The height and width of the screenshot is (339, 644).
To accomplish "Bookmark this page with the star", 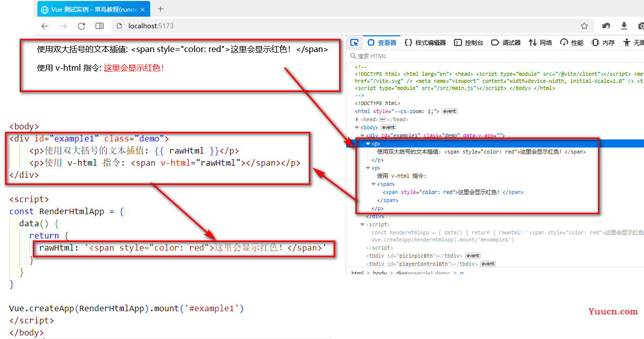I will click(x=584, y=26).
